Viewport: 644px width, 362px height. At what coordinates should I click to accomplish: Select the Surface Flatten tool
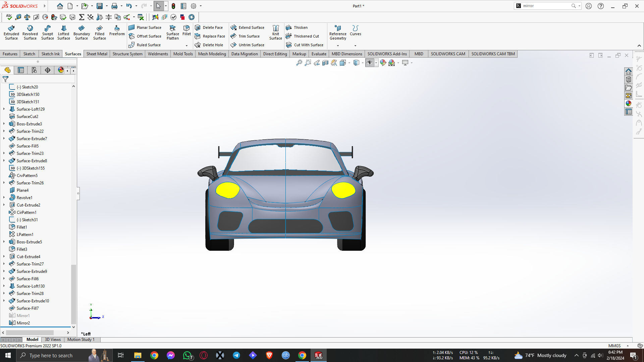click(172, 32)
